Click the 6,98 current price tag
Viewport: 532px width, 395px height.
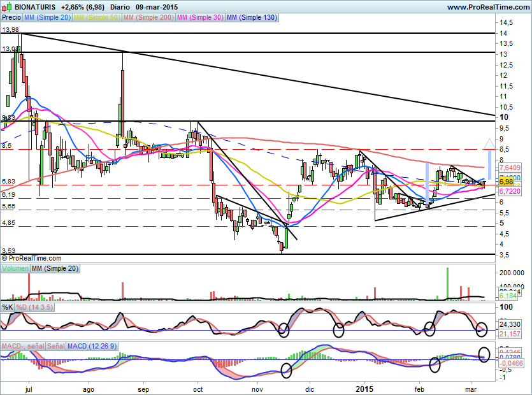(506, 182)
